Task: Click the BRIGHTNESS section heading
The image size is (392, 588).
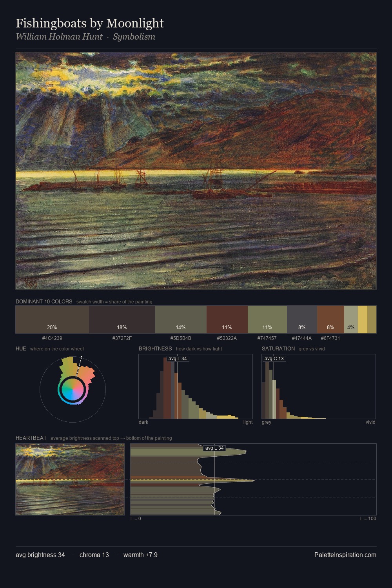Action: click(155, 348)
